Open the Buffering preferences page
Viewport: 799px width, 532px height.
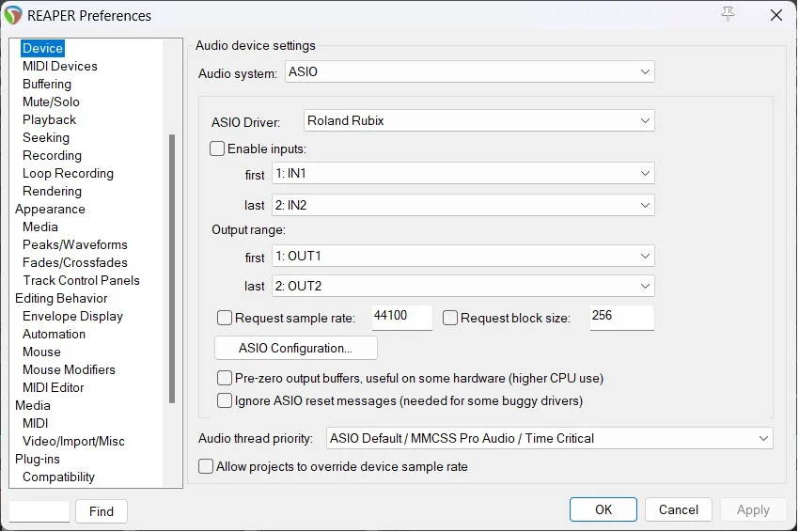click(x=47, y=84)
